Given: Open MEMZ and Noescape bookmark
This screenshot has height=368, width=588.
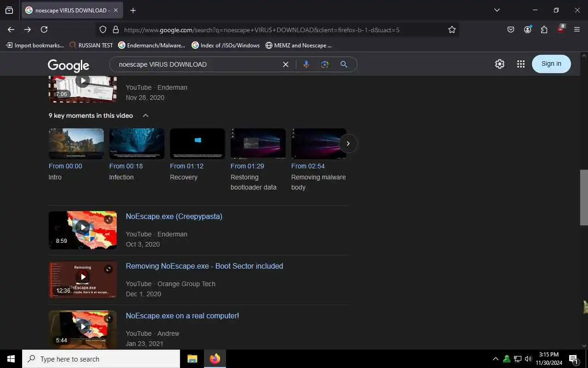Looking at the screenshot, I should point(299,45).
